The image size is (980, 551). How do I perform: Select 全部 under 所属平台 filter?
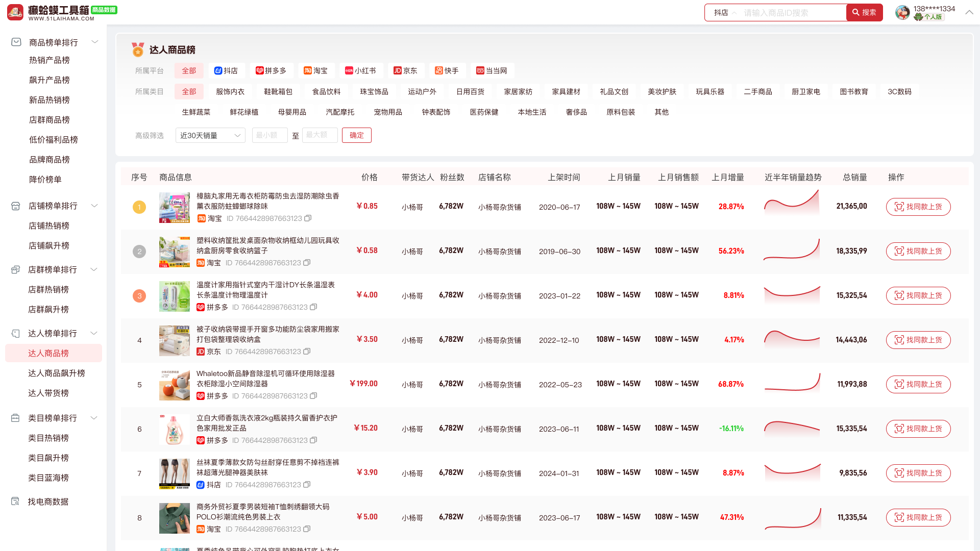(x=189, y=71)
